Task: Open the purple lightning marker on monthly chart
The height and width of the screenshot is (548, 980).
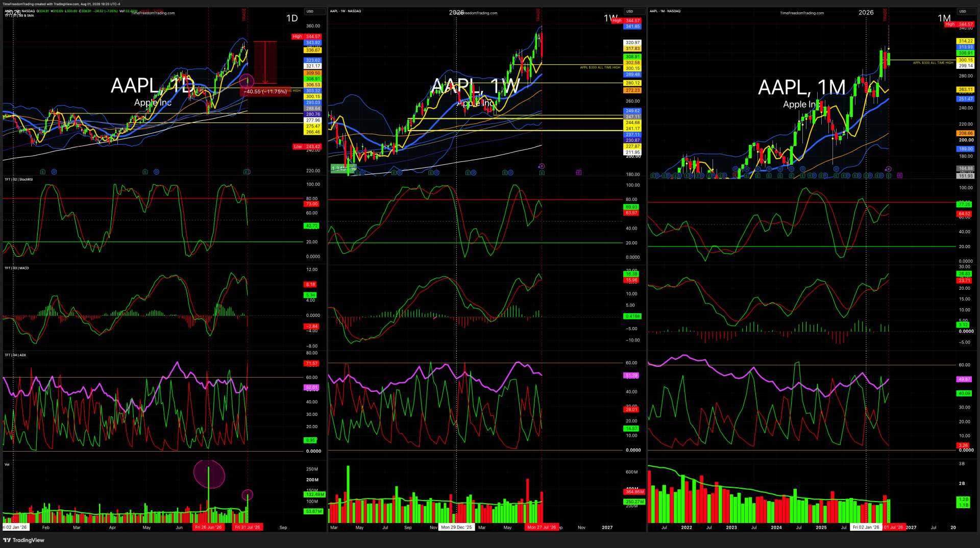Action: pos(888,169)
